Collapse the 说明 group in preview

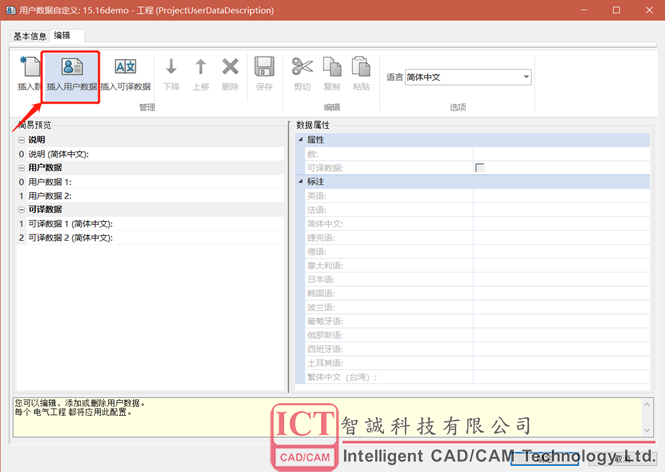22,140
